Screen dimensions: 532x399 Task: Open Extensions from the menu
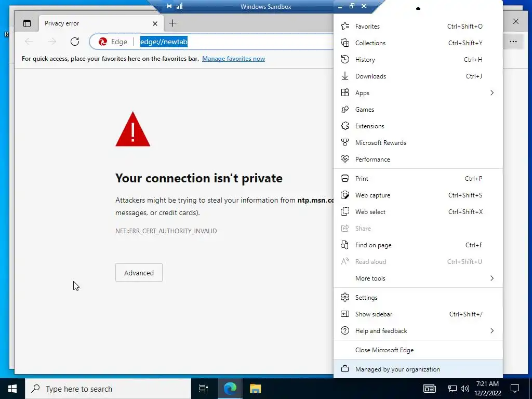click(x=418, y=126)
